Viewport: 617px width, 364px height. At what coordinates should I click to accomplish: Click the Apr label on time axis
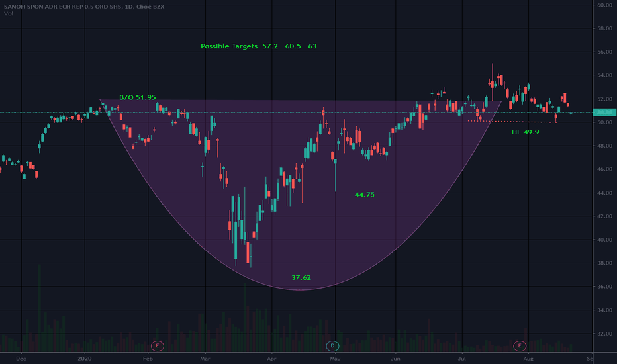tap(271, 359)
